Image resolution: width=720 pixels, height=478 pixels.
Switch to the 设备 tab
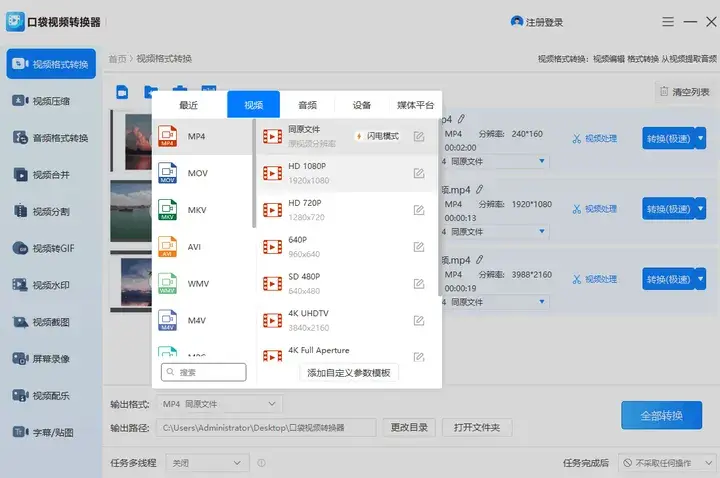point(361,105)
